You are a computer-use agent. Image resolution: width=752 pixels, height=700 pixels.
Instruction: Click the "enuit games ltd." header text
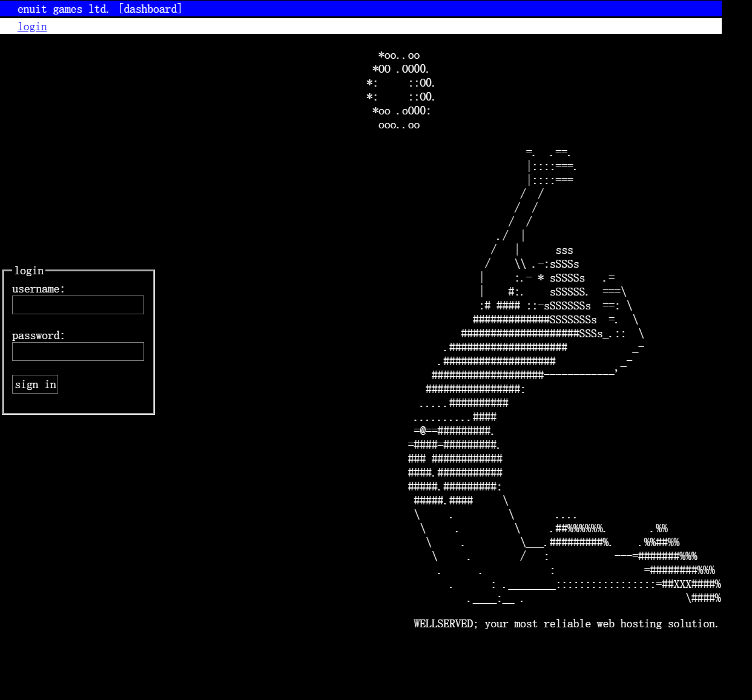point(63,9)
